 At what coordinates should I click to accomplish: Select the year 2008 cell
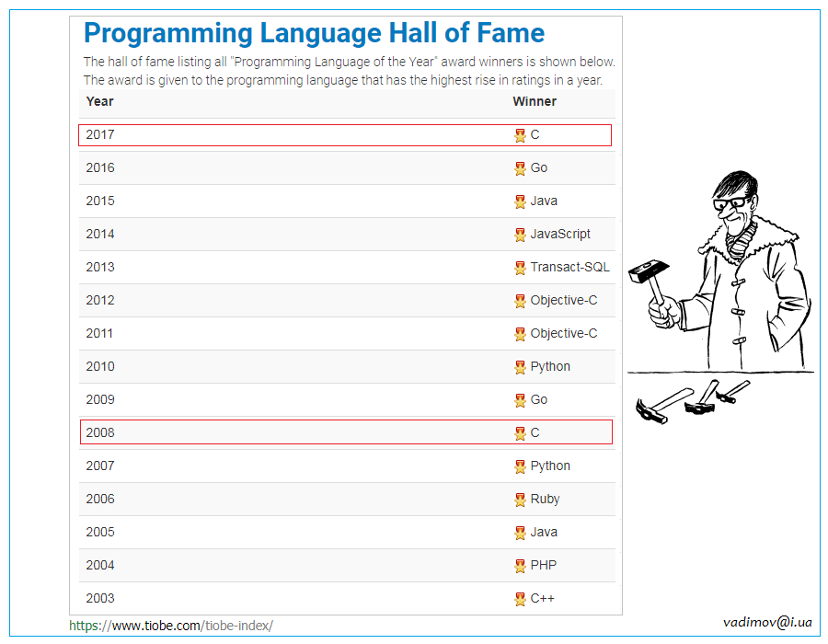[x=100, y=432]
